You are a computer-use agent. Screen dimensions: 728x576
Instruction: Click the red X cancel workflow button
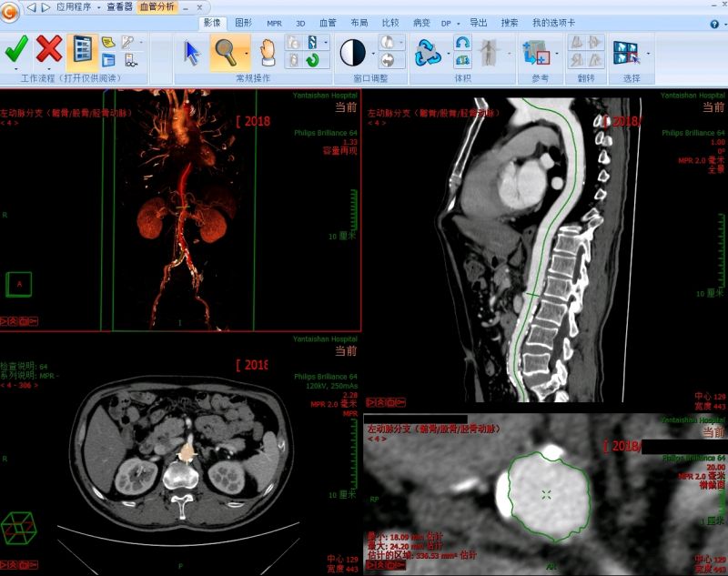(x=49, y=50)
